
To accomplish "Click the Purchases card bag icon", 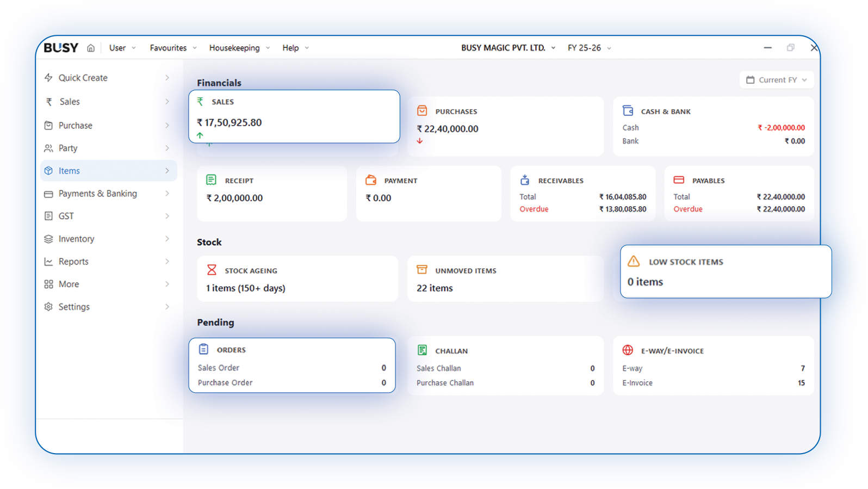I will (x=422, y=111).
